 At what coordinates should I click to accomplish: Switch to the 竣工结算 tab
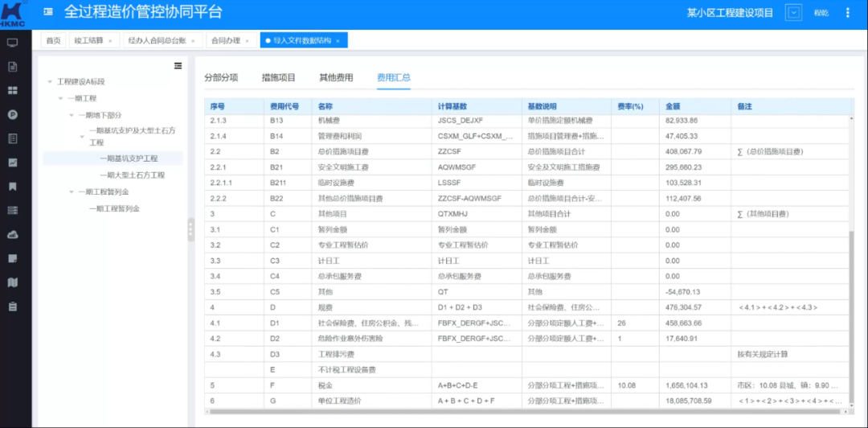pos(88,40)
